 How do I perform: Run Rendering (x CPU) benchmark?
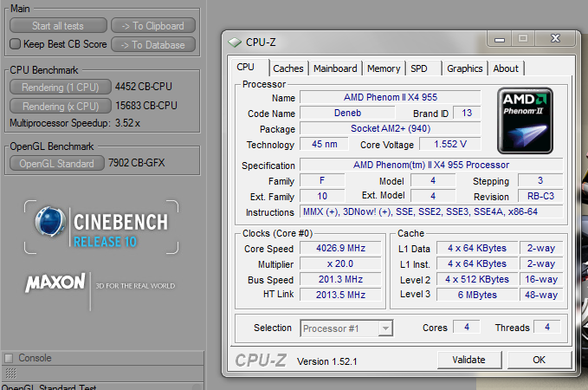click(61, 106)
